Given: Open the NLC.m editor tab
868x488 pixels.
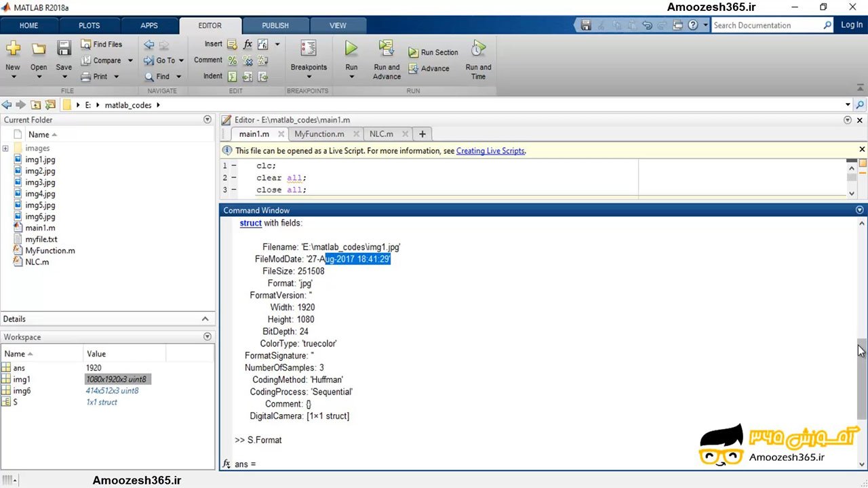Looking at the screenshot, I should pyautogui.click(x=380, y=134).
